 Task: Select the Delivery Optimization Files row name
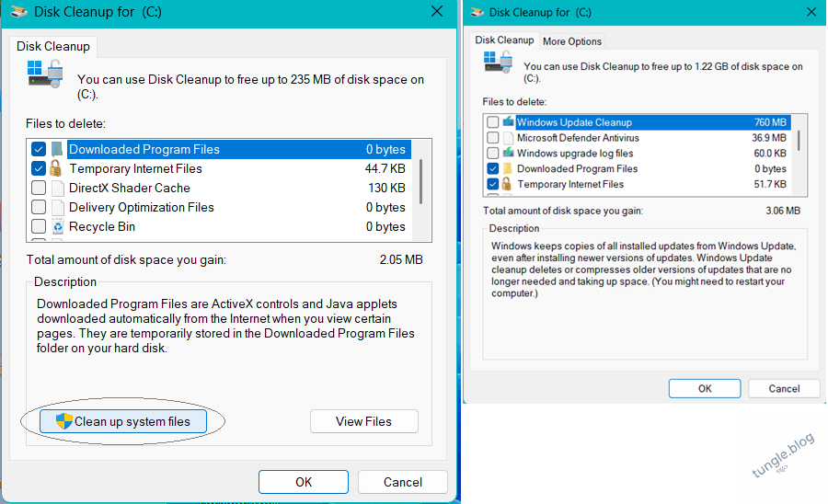point(142,208)
